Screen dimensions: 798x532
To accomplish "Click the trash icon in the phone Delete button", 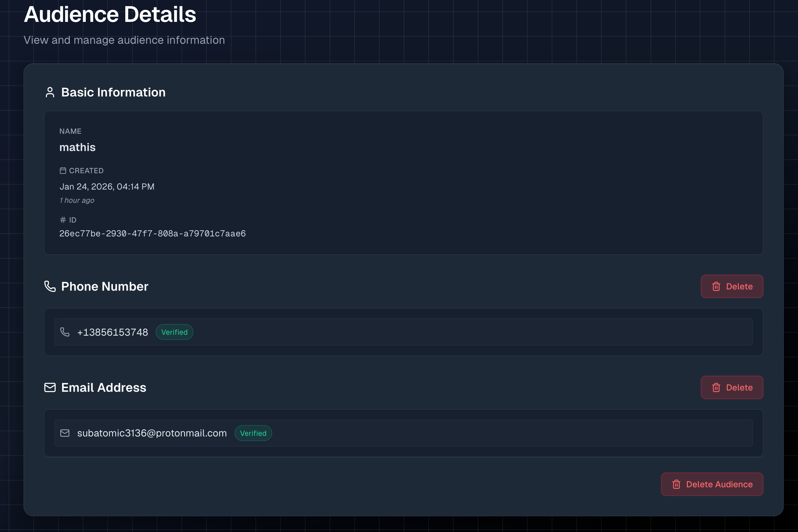I will (x=717, y=286).
